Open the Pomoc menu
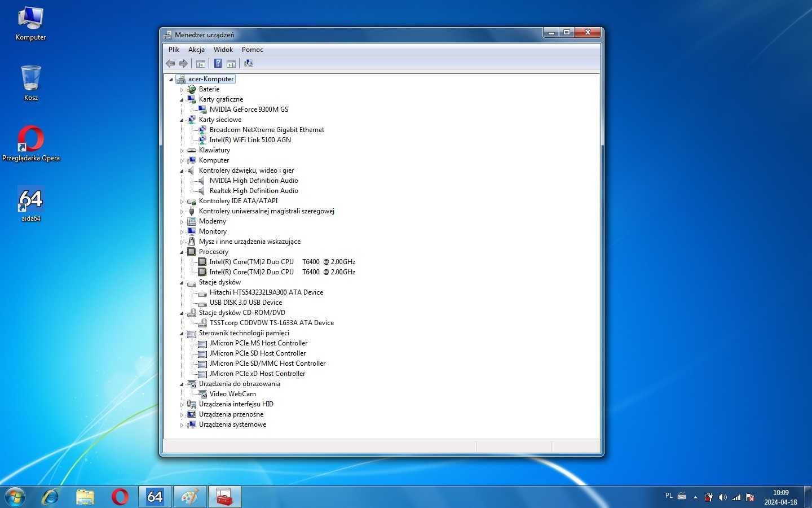Viewport: 812px width, 508px height. (253, 50)
